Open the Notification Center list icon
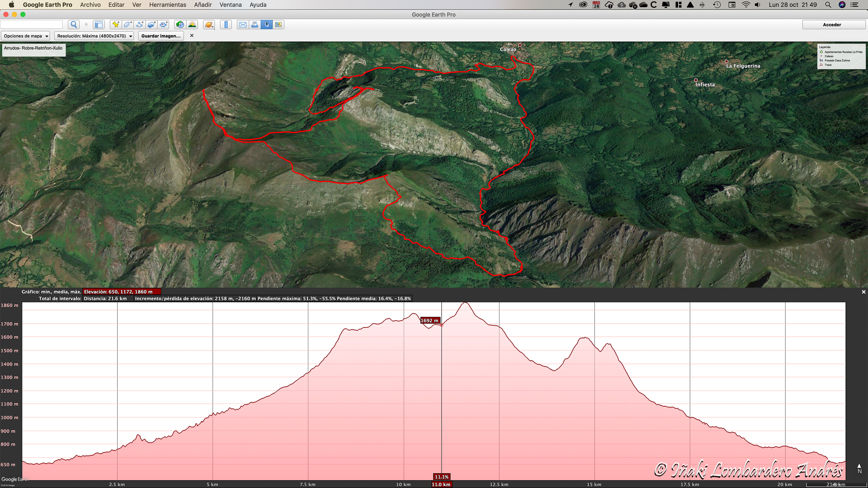 tap(854, 5)
